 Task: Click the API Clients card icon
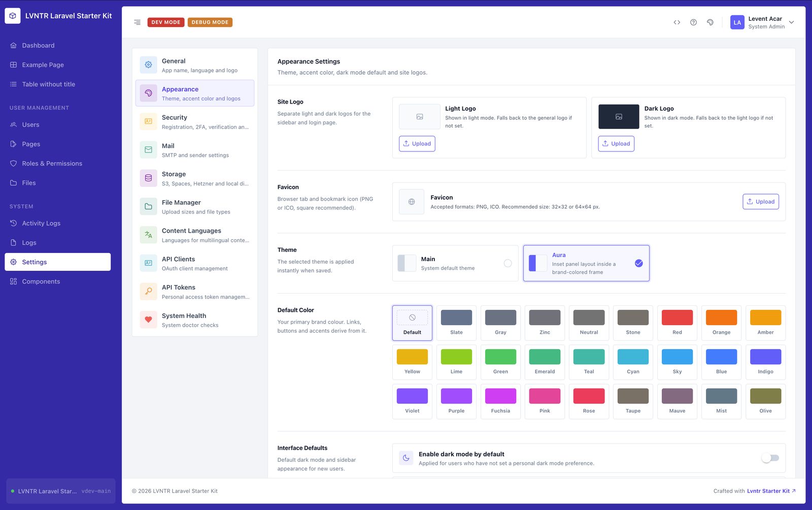148,263
